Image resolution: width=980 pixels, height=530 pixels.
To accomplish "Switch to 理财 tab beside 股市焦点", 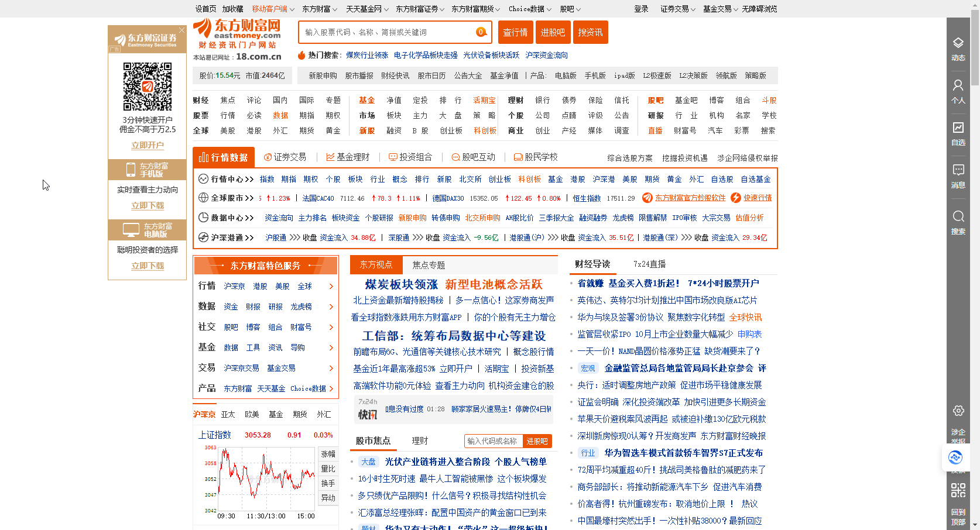I will [x=420, y=440].
